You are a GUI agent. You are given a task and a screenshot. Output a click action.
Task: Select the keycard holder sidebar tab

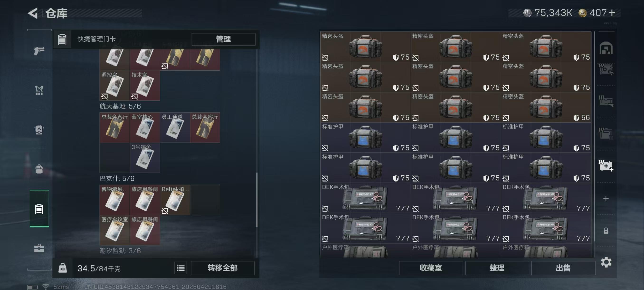coord(39,209)
